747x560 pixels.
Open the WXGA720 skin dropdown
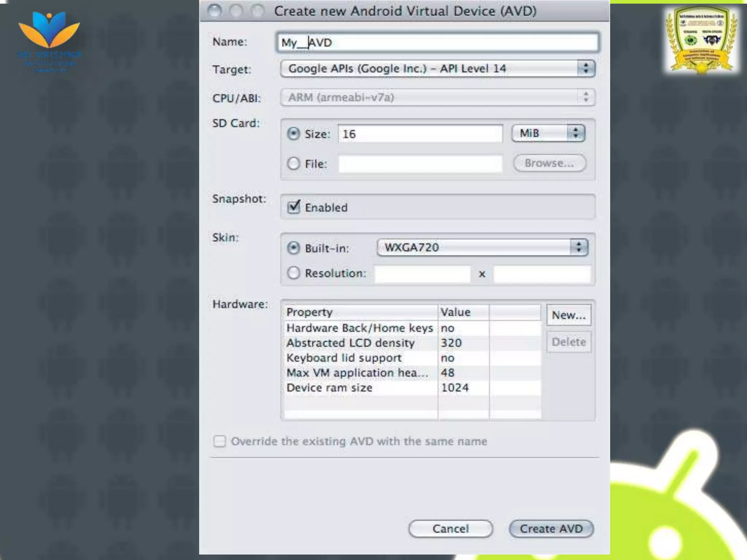[x=483, y=248]
